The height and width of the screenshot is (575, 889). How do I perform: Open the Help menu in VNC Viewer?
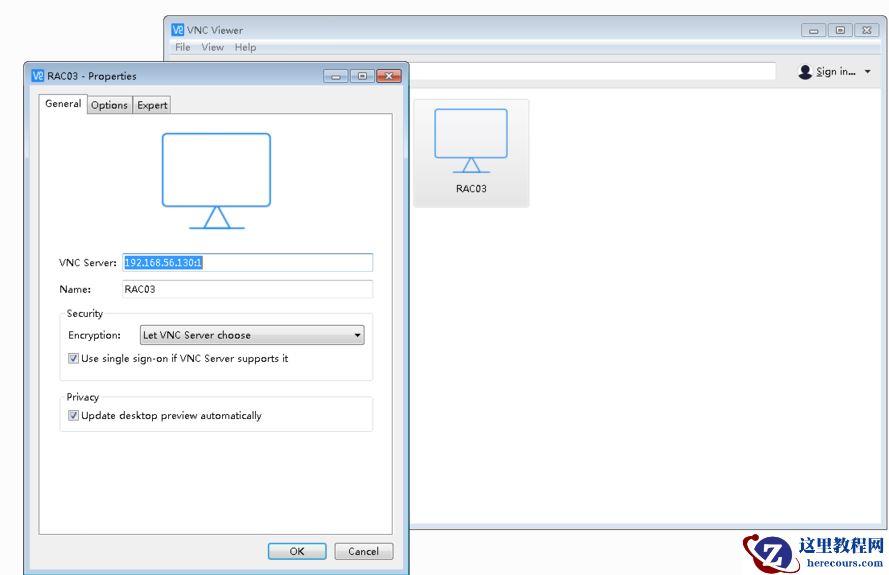(x=245, y=47)
